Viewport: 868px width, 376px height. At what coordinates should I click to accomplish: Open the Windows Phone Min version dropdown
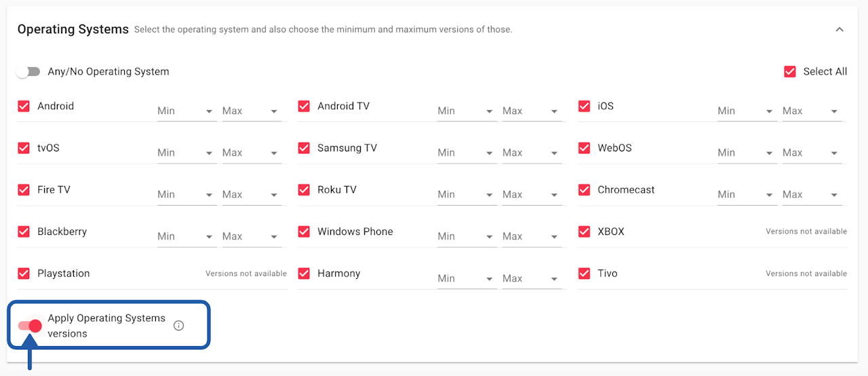coord(466,237)
